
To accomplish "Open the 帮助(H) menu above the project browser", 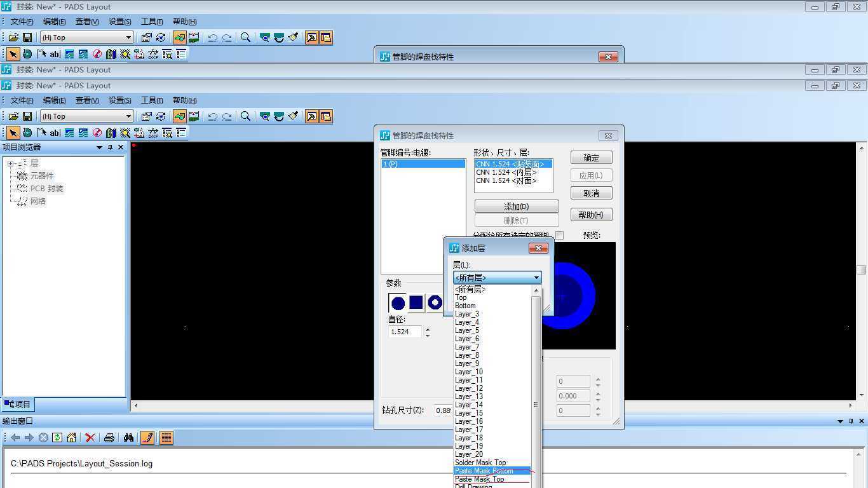I will click(x=185, y=100).
